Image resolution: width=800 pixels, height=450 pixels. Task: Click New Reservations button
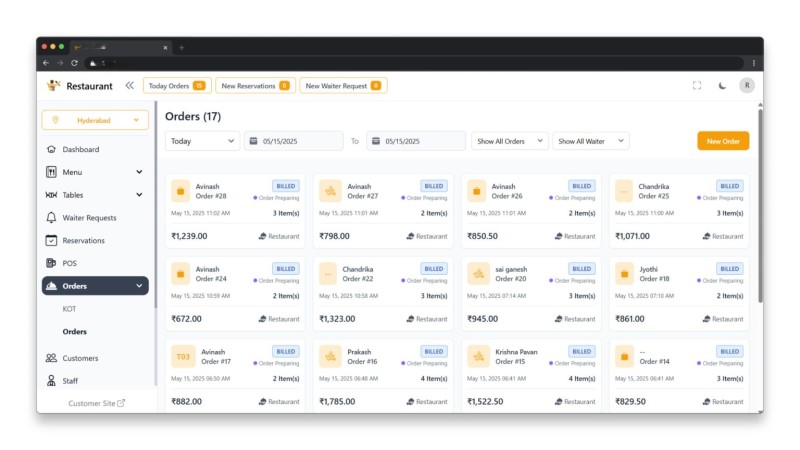point(255,86)
